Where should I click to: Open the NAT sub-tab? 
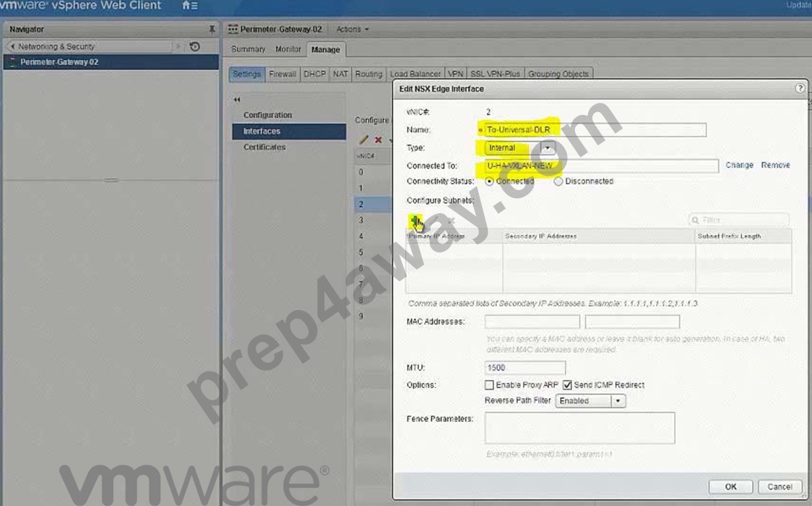click(x=340, y=74)
